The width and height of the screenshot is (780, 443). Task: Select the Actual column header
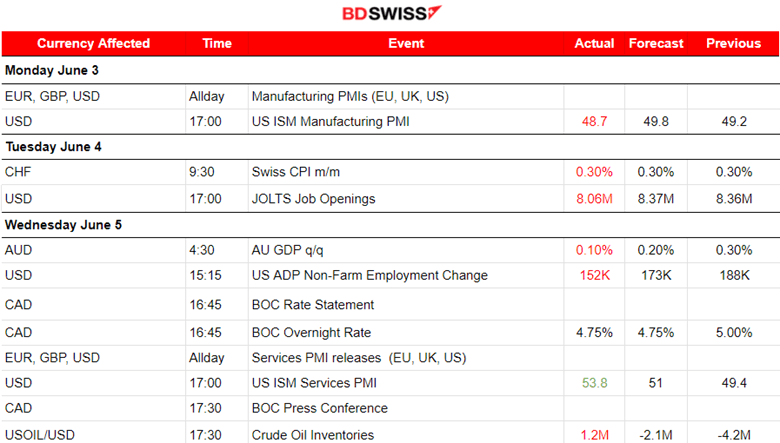coord(594,44)
